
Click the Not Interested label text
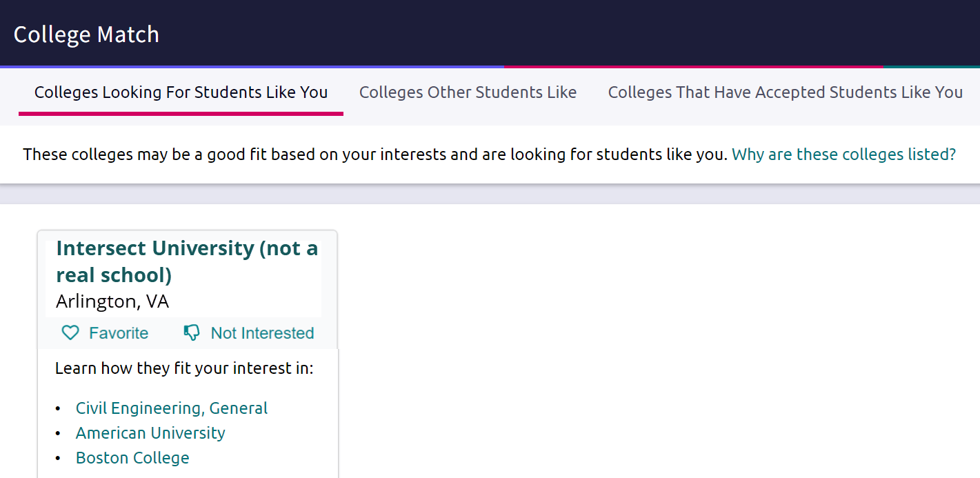click(262, 332)
